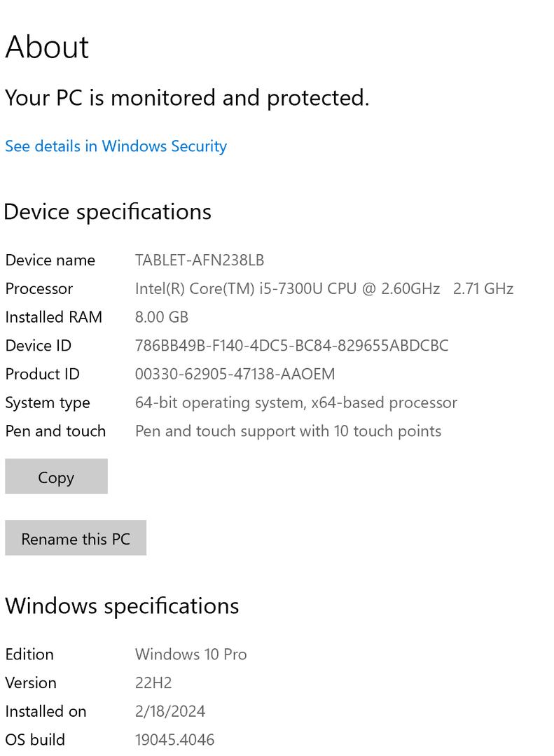The image size is (554, 756).
Task: Click the OS build label
Action: coord(35,740)
